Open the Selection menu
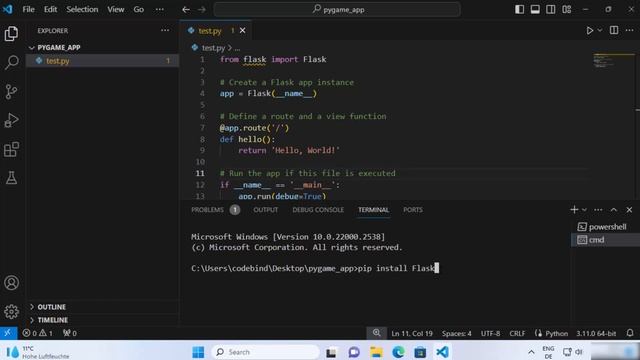Viewport: 640px width, 360px height. click(x=82, y=9)
